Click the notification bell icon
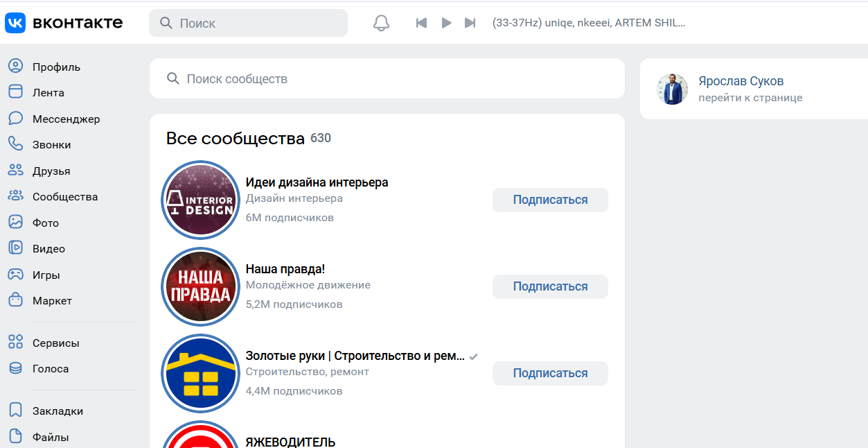The image size is (868, 448). [380, 22]
